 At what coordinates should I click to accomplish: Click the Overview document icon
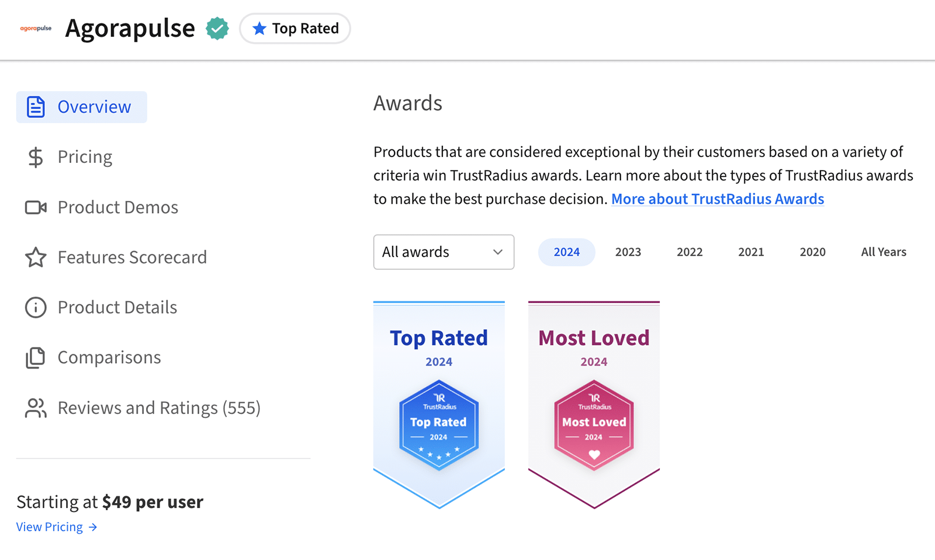[36, 107]
